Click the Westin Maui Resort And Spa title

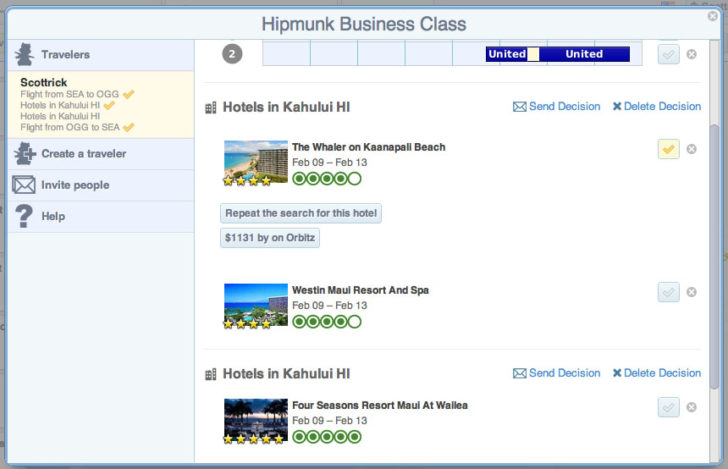[360, 290]
